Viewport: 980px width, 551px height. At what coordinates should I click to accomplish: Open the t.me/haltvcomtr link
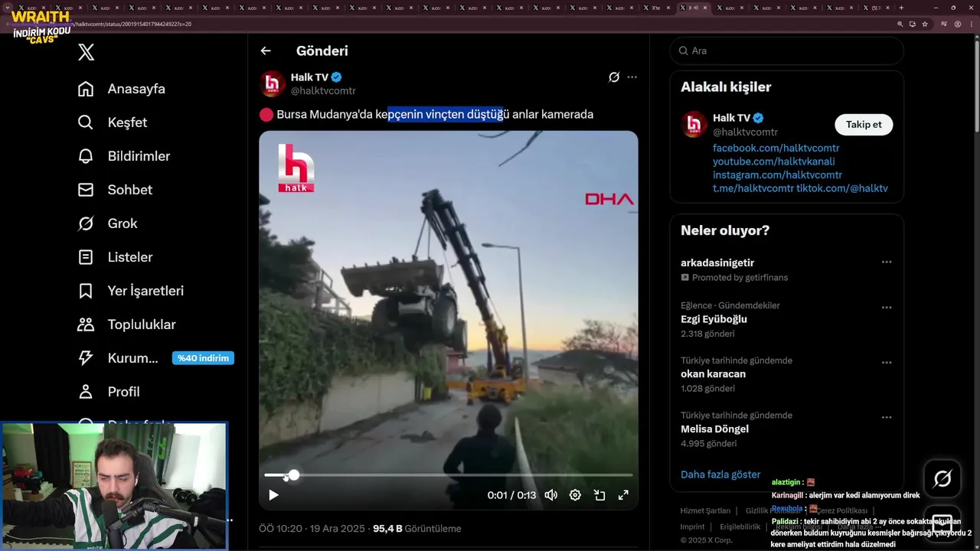753,188
